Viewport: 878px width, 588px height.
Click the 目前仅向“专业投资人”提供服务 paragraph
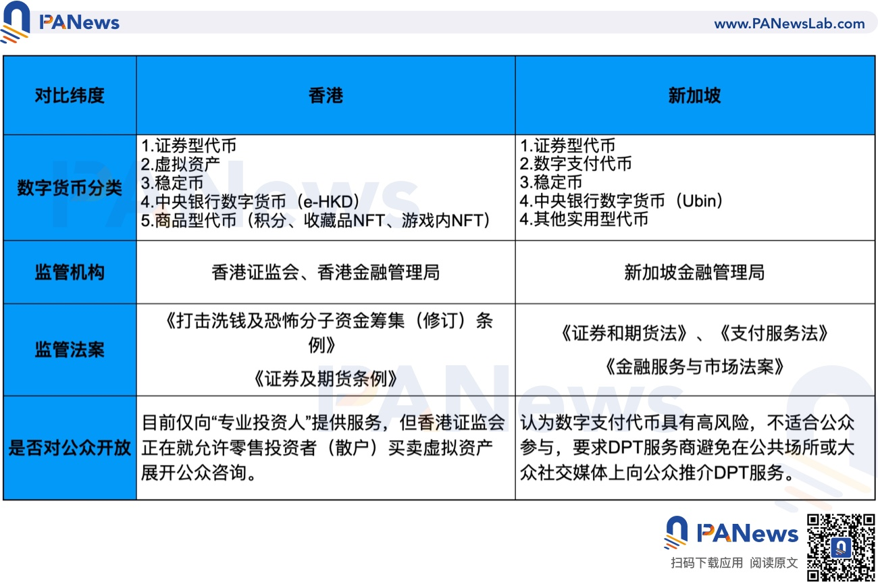[x=324, y=448]
